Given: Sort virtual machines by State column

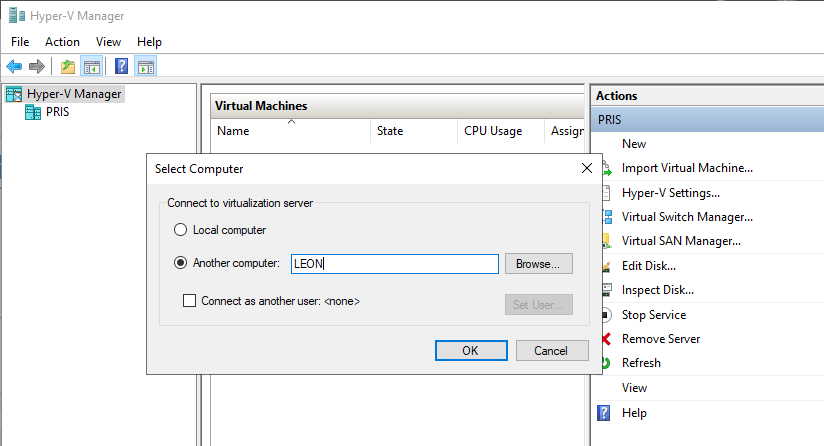Looking at the screenshot, I should coord(390,131).
